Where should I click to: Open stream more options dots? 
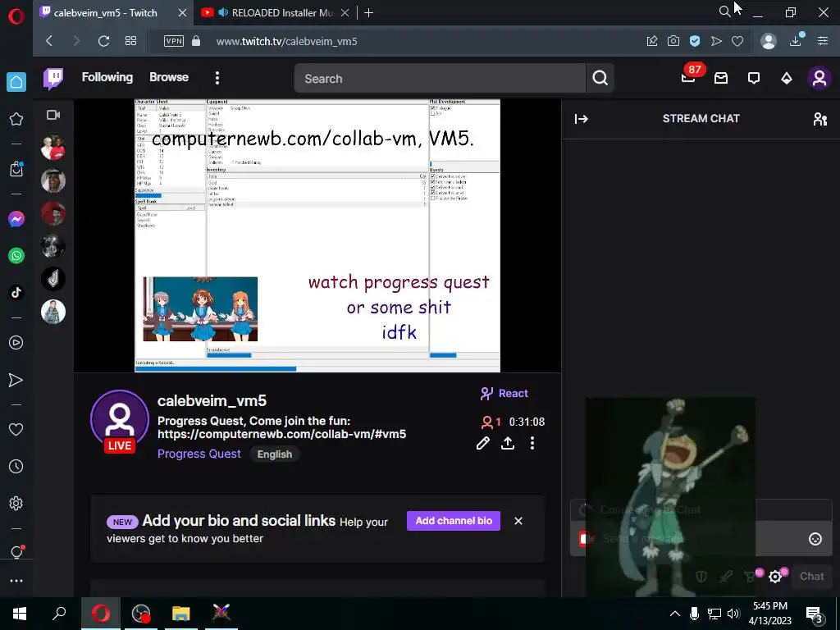[532, 443]
